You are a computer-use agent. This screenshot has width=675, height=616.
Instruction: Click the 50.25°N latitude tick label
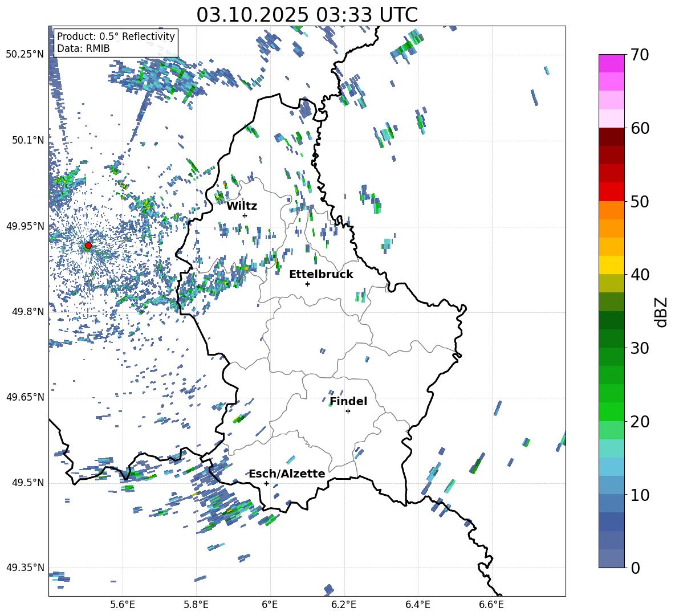[25, 54]
